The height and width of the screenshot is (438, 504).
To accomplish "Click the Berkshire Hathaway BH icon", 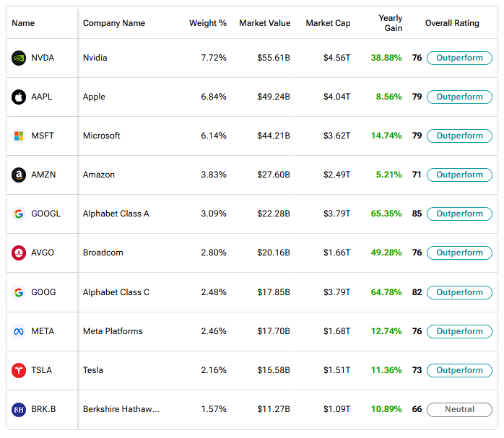I will coord(19,409).
